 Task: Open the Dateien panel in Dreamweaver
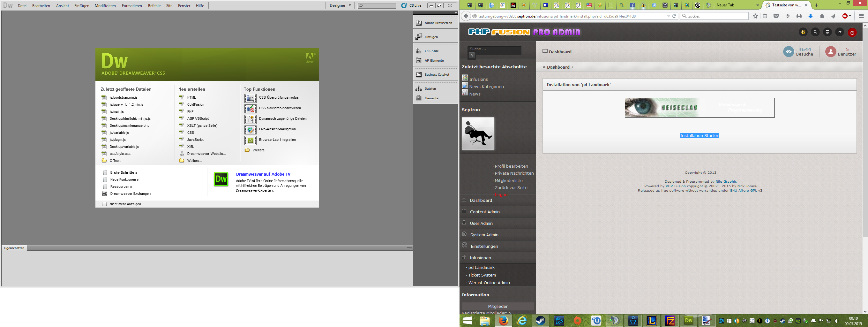[430, 88]
